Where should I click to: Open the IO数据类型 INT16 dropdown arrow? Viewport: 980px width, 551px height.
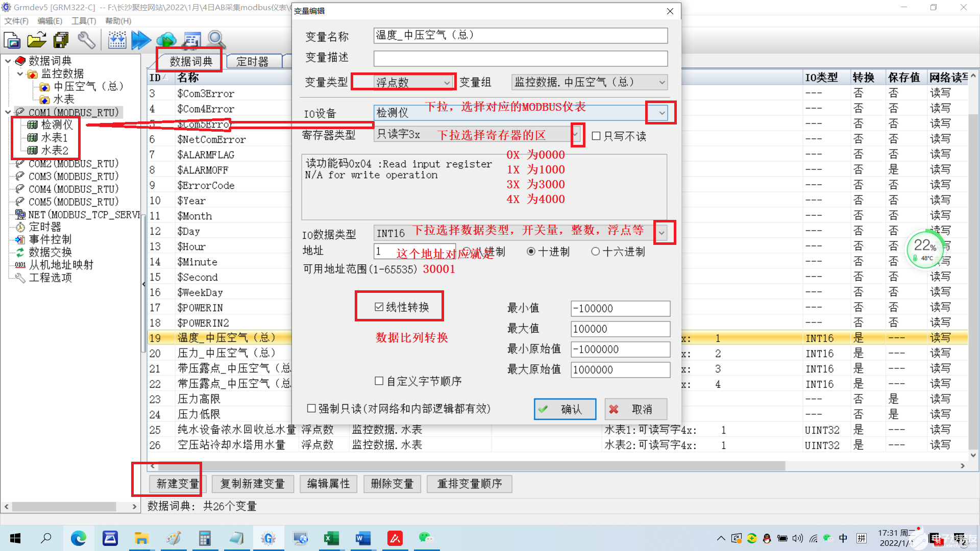pos(661,233)
